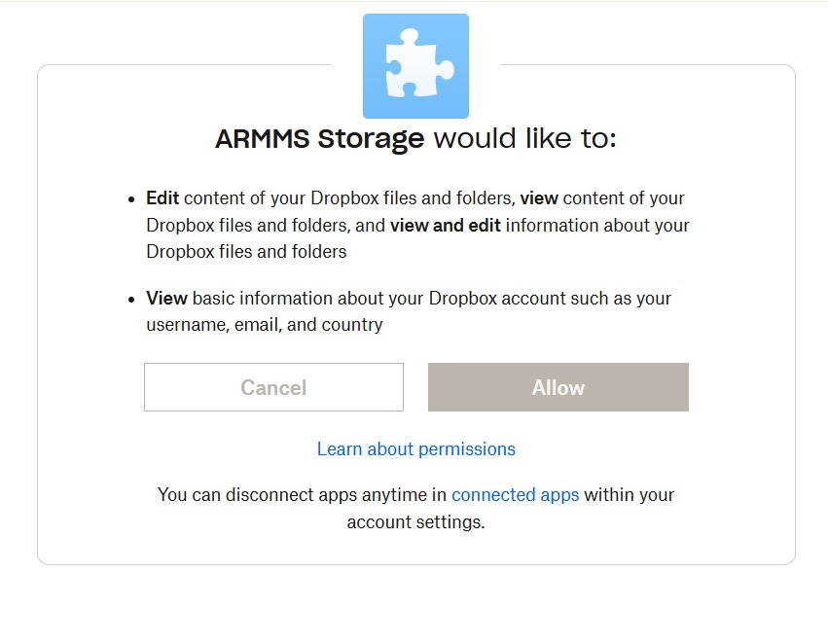This screenshot has width=828, height=644.
Task: Click the bold 'View' starting second permission
Action: point(166,298)
